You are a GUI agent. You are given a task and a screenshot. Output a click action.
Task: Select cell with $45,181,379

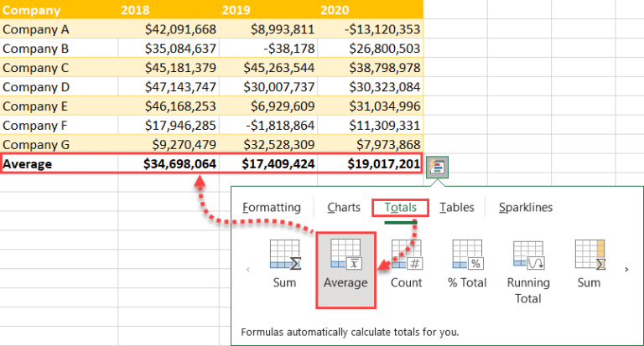pyautogui.click(x=169, y=68)
